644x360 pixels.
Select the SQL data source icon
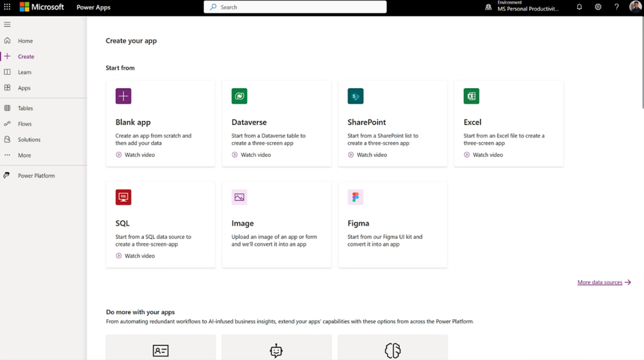(x=123, y=197)
